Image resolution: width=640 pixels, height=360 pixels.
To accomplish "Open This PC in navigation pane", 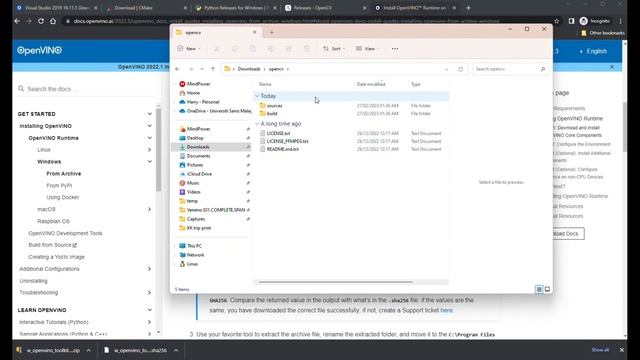I will pos(194,246).
